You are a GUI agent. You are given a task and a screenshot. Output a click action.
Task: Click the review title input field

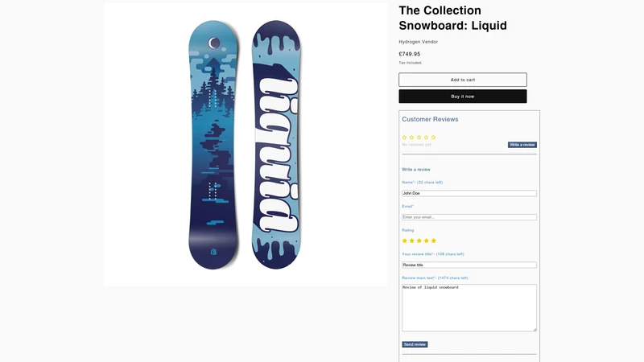pyautogui.click(x=469, y=265)
